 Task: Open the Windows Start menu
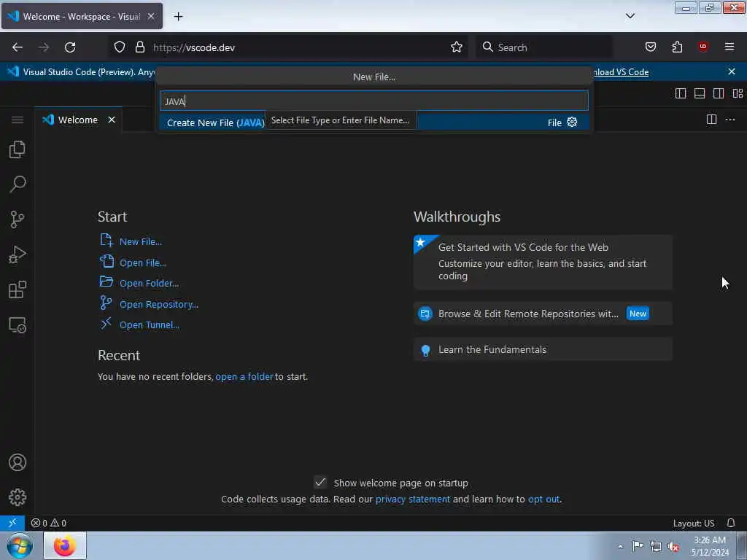click(20, 545)
